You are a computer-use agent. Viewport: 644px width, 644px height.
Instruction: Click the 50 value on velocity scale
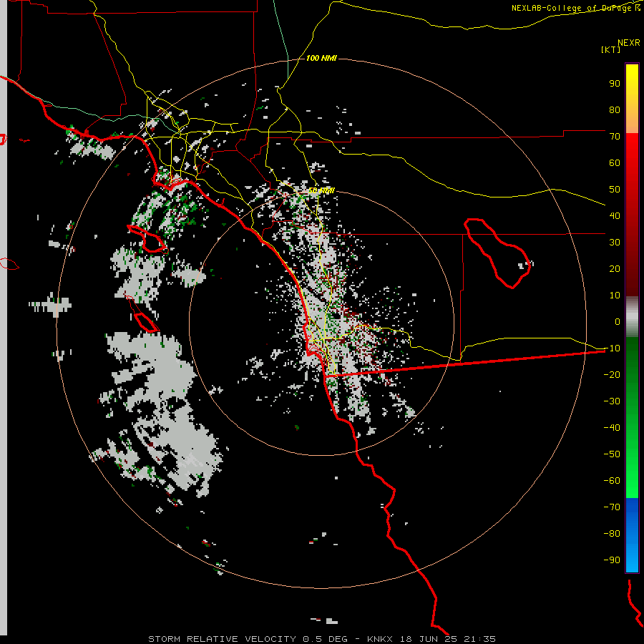(x=615, y=190)
